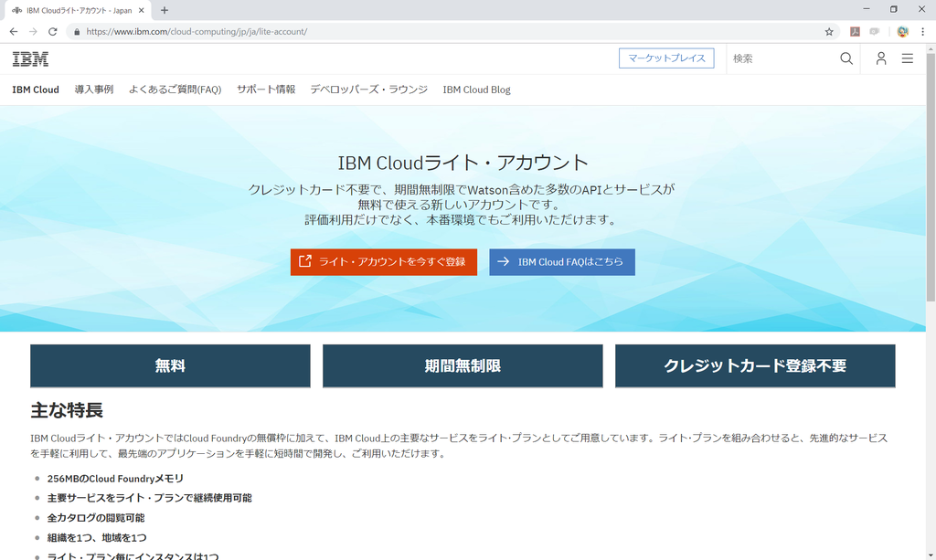
Task: Click 256MBのCloud Foundryメモリ bullet
Action: tap(115, 479)
